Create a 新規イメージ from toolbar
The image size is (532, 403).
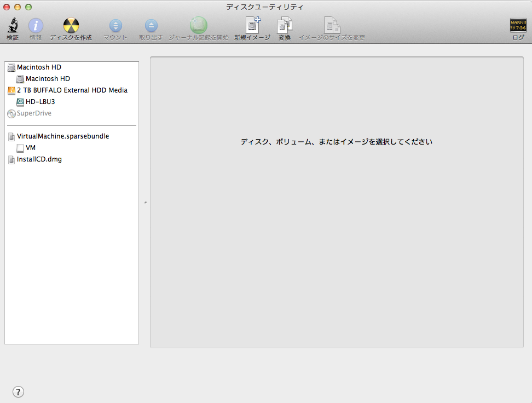tap(253, 25)
